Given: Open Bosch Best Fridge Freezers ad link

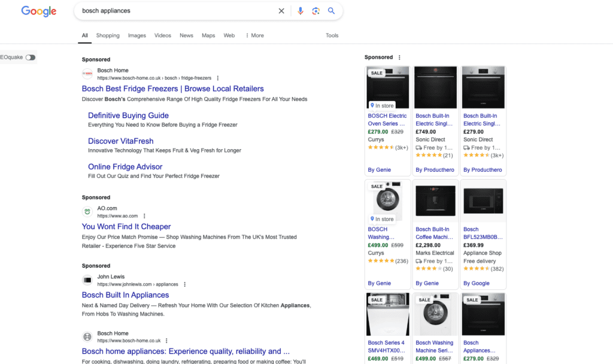Looking at the screenshot, I should [173, 89].
